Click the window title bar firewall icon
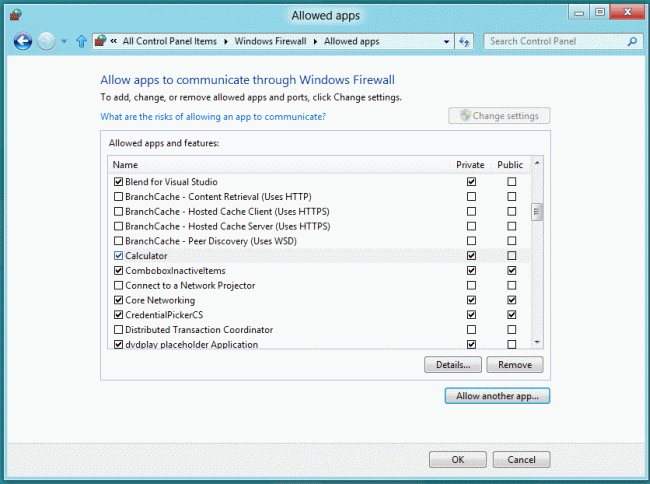The width and height of the screenshot is (650, 484). 16,15
